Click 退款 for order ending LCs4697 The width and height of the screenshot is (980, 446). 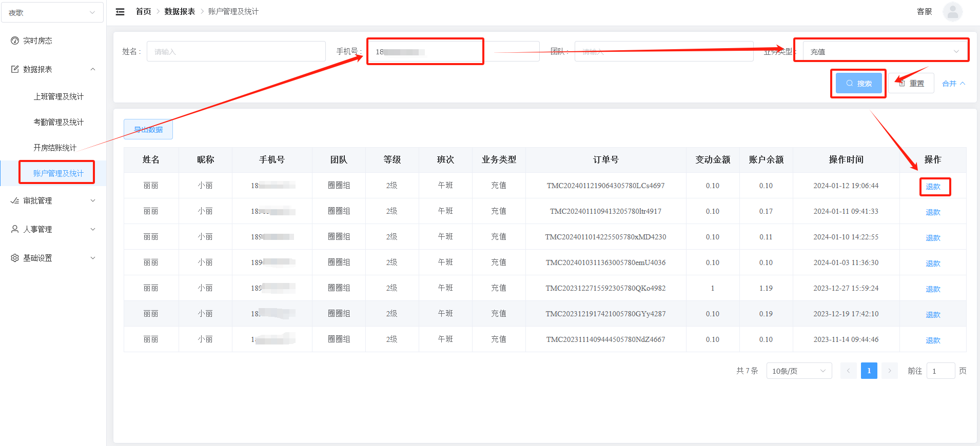(x=933, y=187)
